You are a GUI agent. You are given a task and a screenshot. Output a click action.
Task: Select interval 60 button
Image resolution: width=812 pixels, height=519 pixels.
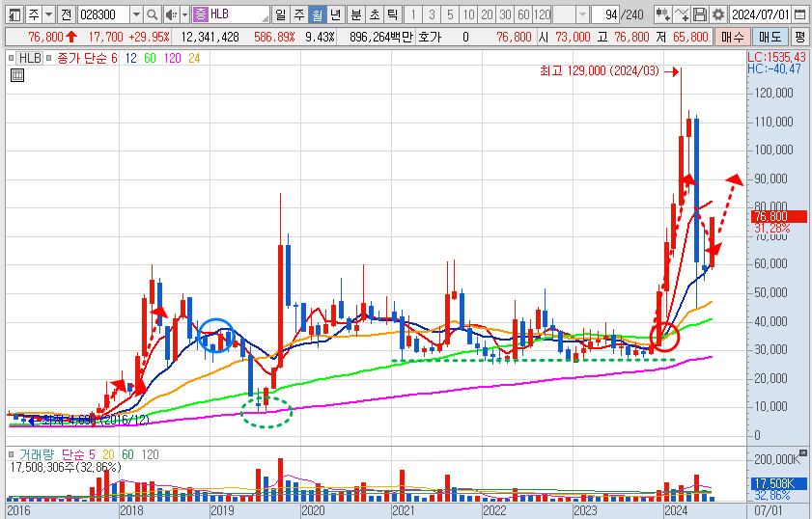pyautogui.click(x=523, y=14)
